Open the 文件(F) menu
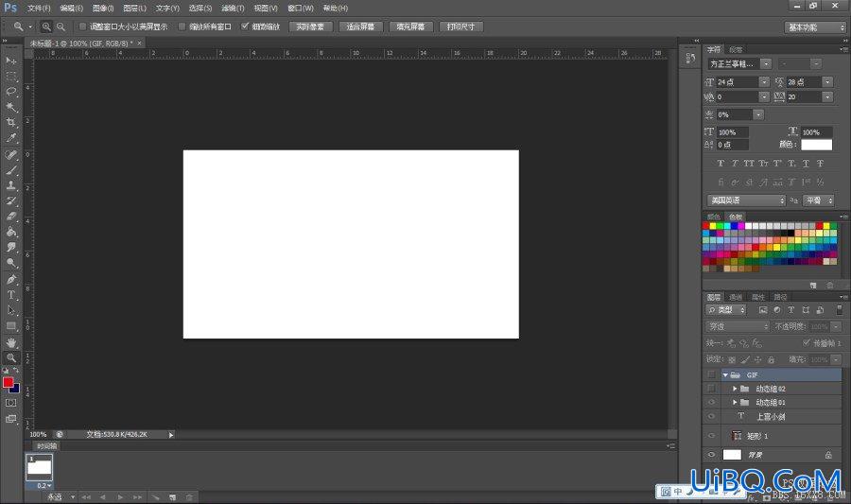Viewport: 851px width, 504px height. pos(39,9)
